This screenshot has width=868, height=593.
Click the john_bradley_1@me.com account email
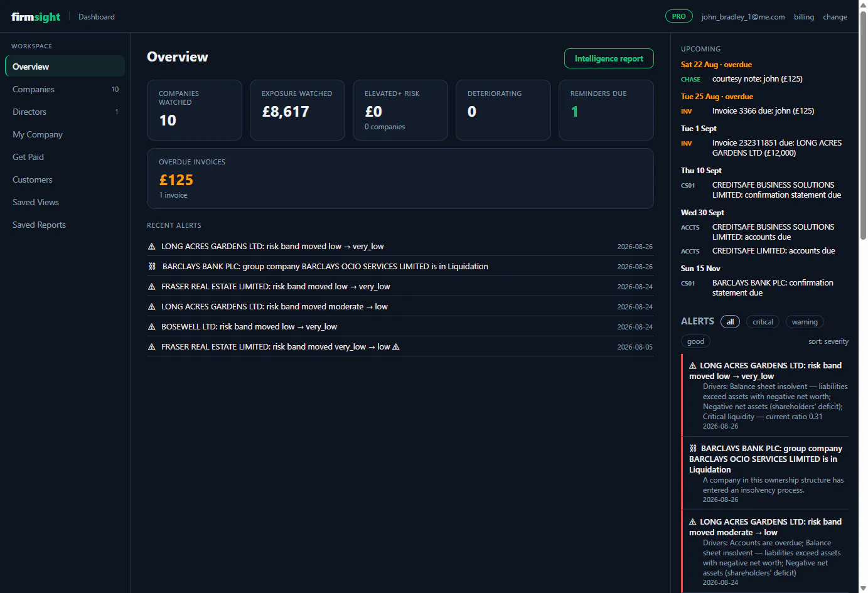tap(743, 17)
